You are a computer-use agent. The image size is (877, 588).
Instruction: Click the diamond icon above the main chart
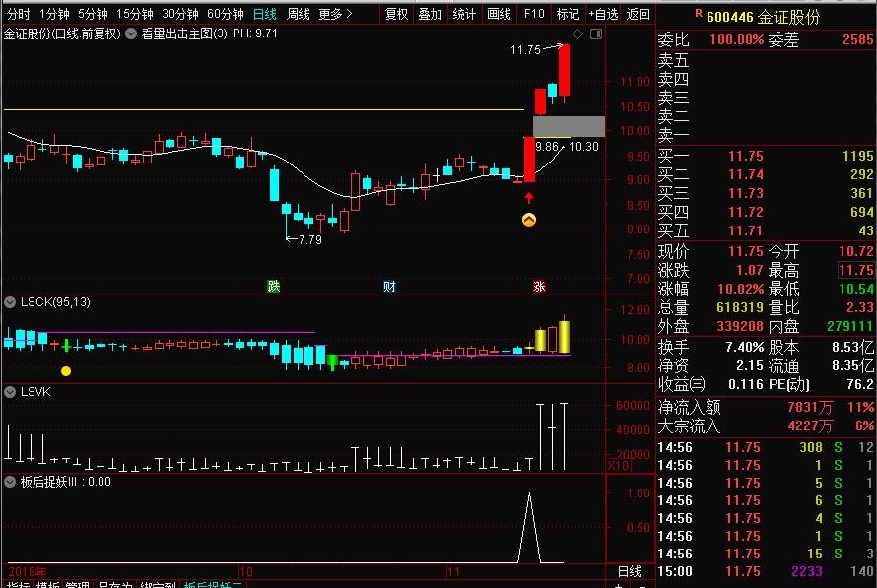click(x=577, y=33)
